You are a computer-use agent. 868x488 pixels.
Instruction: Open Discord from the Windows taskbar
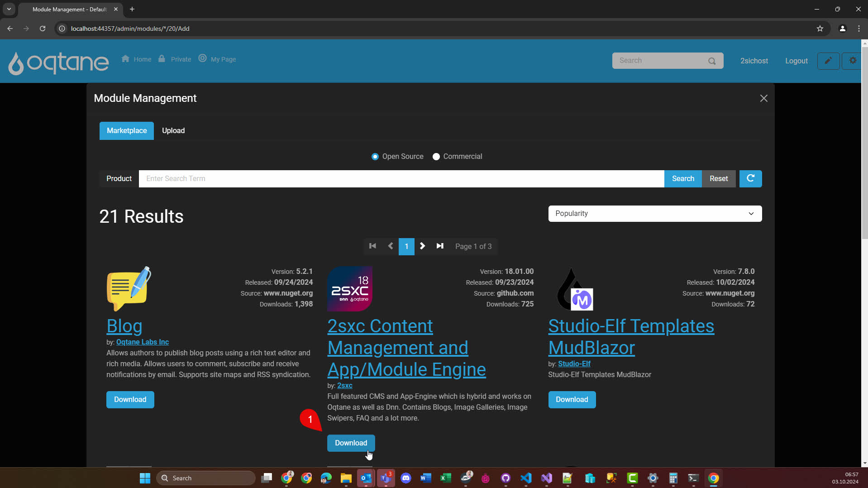coord(406,478)
